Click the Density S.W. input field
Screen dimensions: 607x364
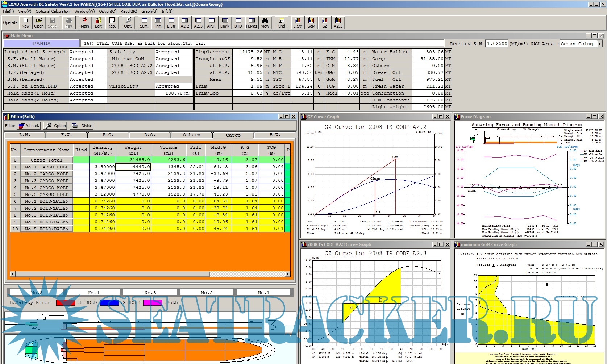(x=496, y=44)
